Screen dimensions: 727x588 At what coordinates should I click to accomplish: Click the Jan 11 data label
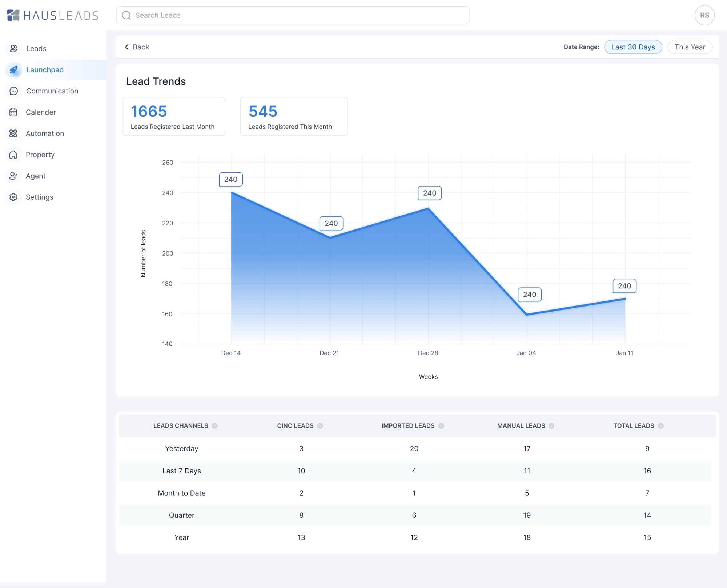tap(624, 286)
